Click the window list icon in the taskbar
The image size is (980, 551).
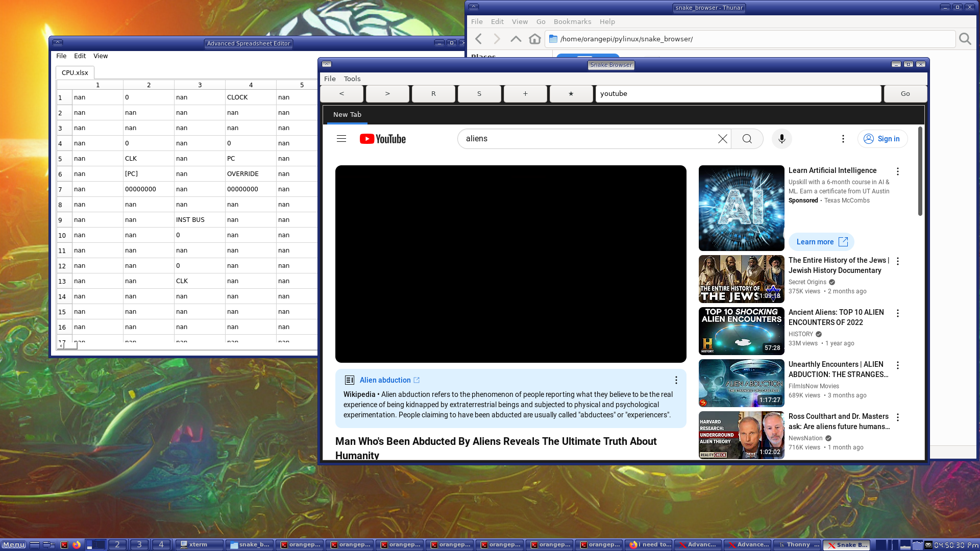click(49, 545)
